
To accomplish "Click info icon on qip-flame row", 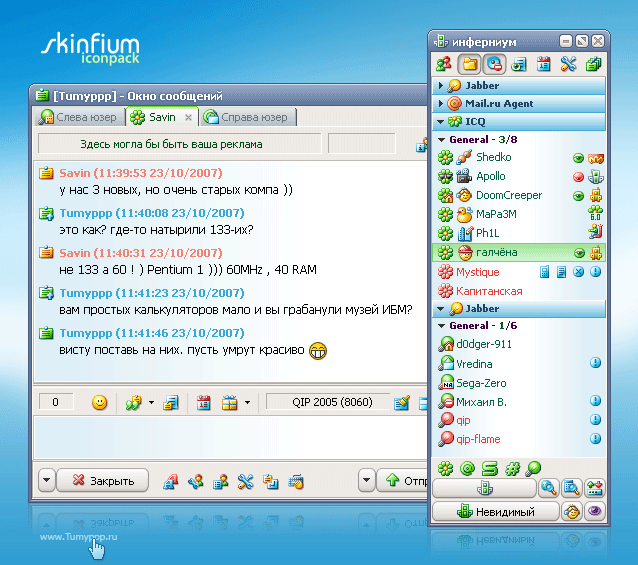I will point(595,438).
